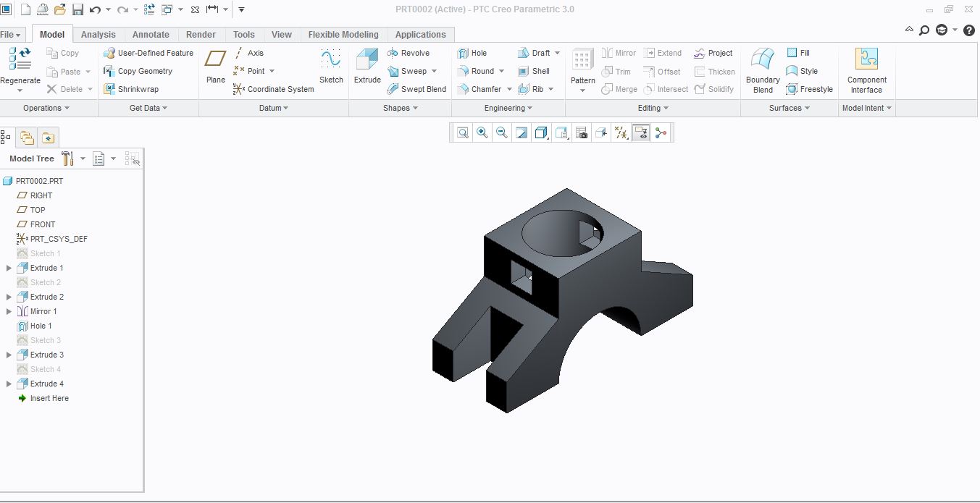This screenshot has height=503, width=980.
Task: Click the Repaint icon in graphics toolbar
Action: [x=521, y=132]
